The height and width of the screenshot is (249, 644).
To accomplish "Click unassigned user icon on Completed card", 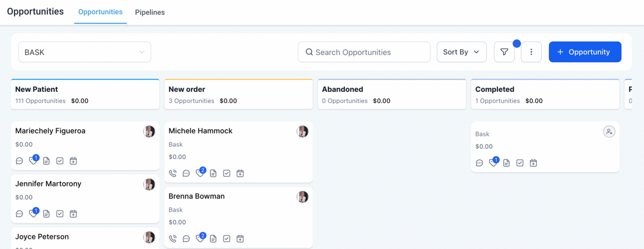I will (609, 132).
